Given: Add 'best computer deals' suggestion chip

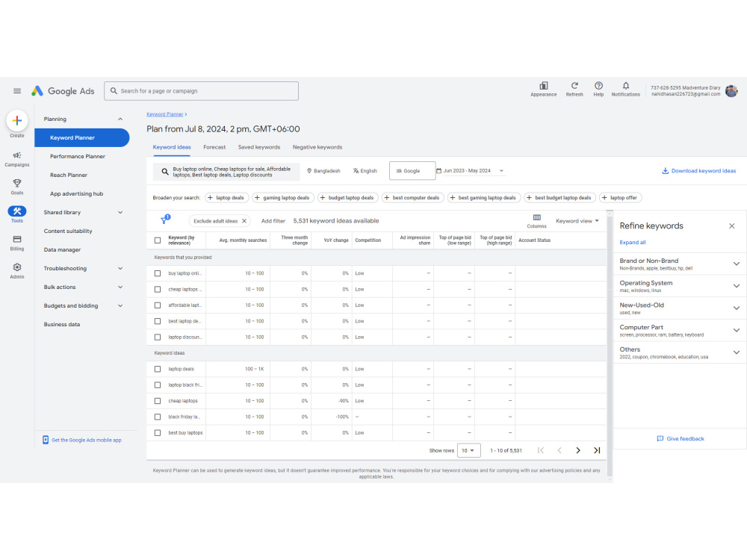Looking at the screenshot, I should pyautogui.click(x=412, y=198).
